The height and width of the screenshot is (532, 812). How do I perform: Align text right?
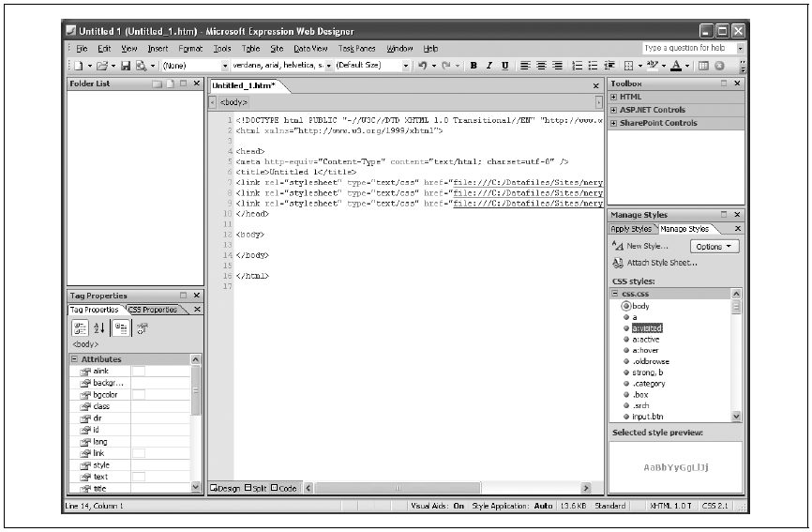click(x=557, y=66)
